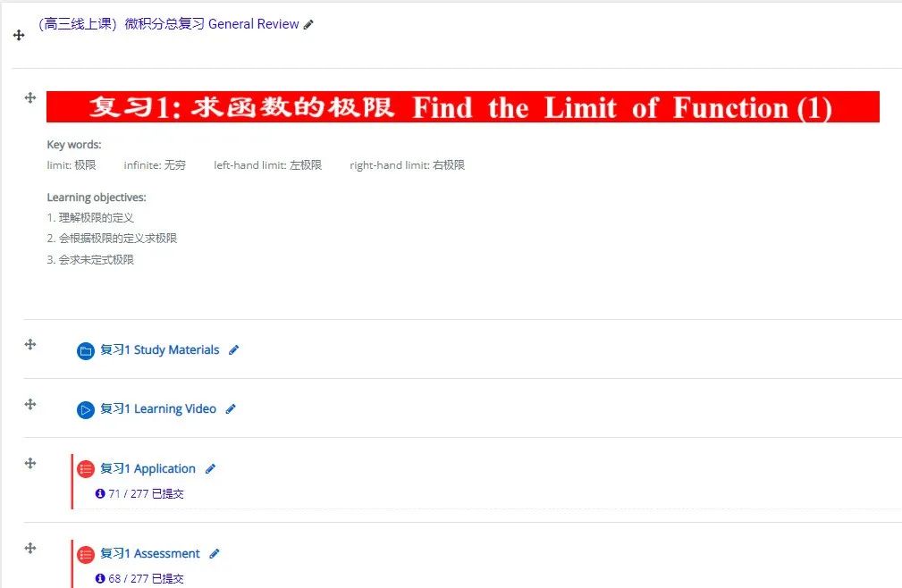Click the move handle beside the red 复习1 banner
Screen dimensions: 902x588
pos(30,97)
